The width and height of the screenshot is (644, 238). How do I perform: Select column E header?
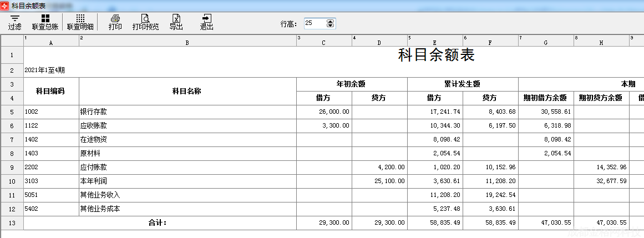pos(435,42)
